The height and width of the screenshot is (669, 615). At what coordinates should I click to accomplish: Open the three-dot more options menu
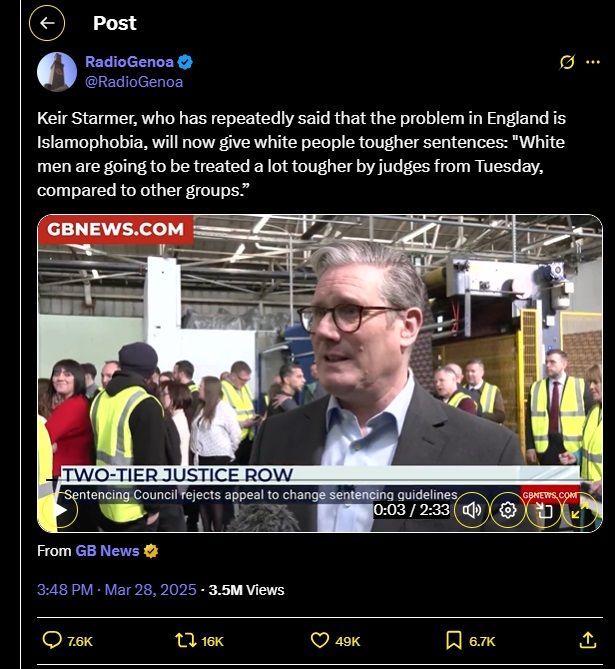point(593,62)
